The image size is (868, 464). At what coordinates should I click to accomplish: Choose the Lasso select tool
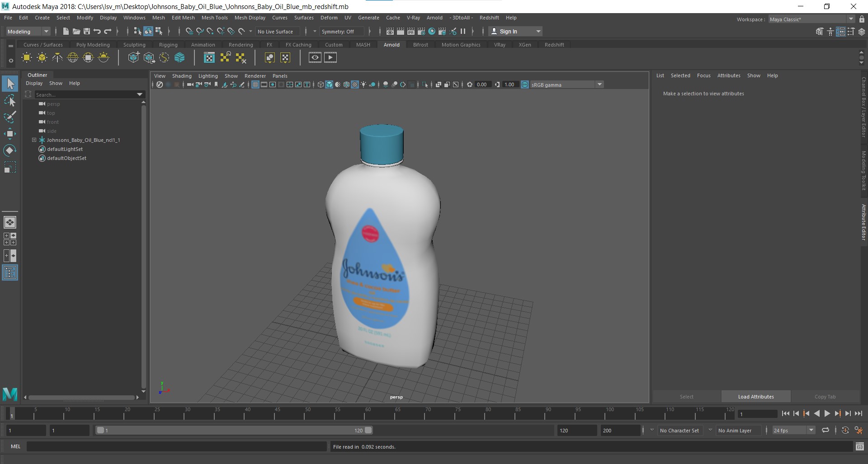coord(10,100)
